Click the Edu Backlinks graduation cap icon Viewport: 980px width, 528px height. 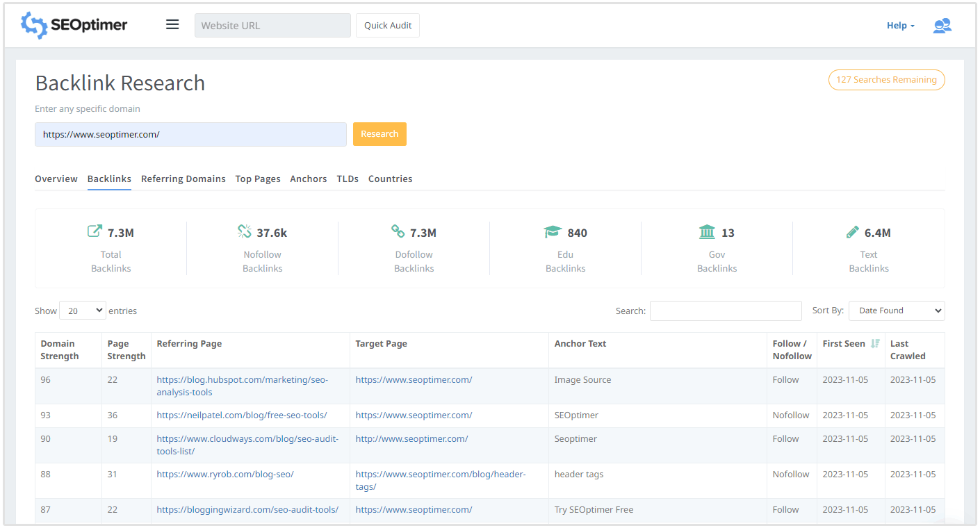point(552,231)
